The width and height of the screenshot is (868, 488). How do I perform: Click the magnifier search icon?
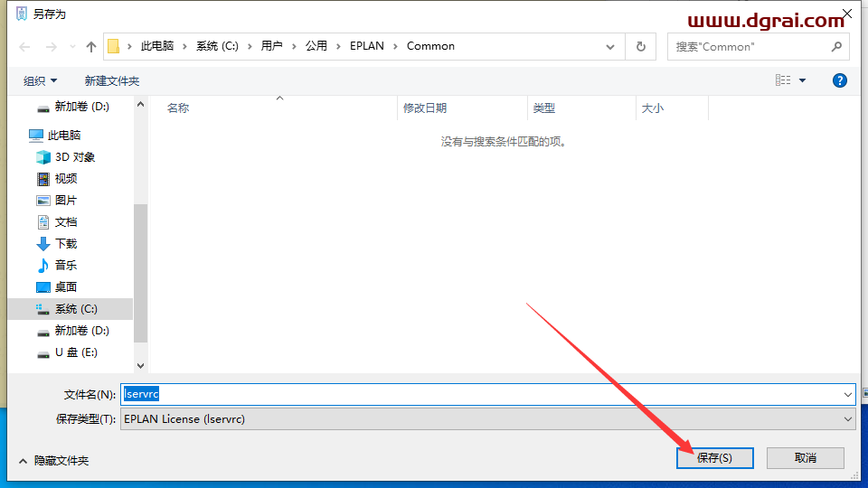click(x=836, y=47)
